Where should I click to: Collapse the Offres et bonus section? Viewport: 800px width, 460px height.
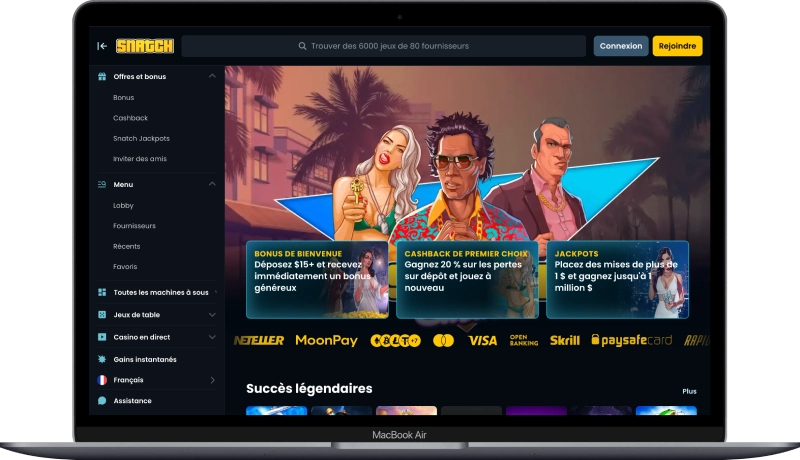coord(212,76)
